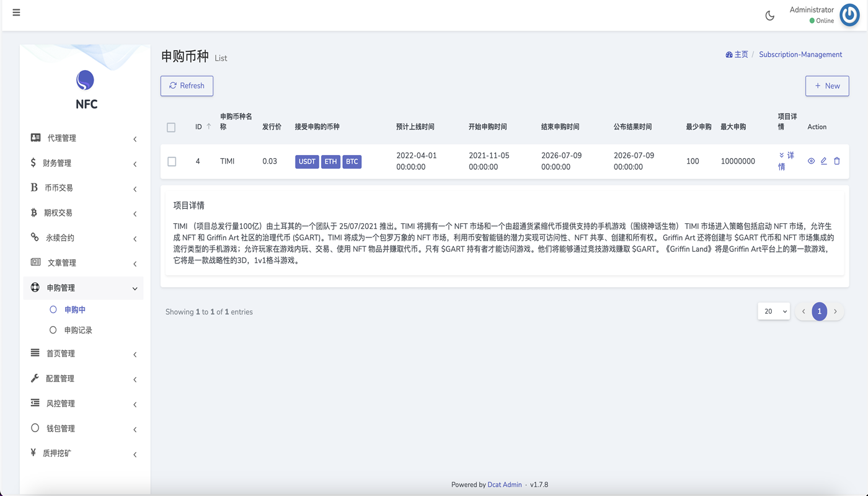
Task: Expand 永续合约 menu chevron
Action: click(135, 238)
